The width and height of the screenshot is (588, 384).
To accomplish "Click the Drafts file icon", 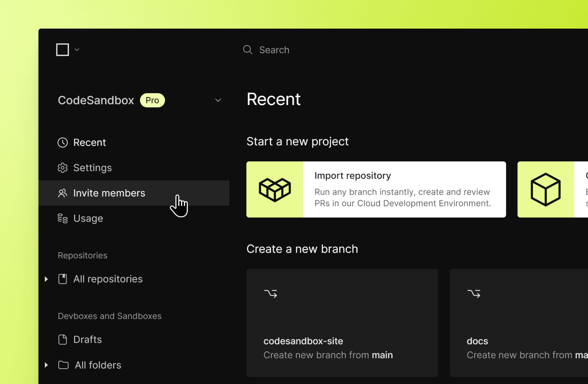I will [x=63, y=339].
